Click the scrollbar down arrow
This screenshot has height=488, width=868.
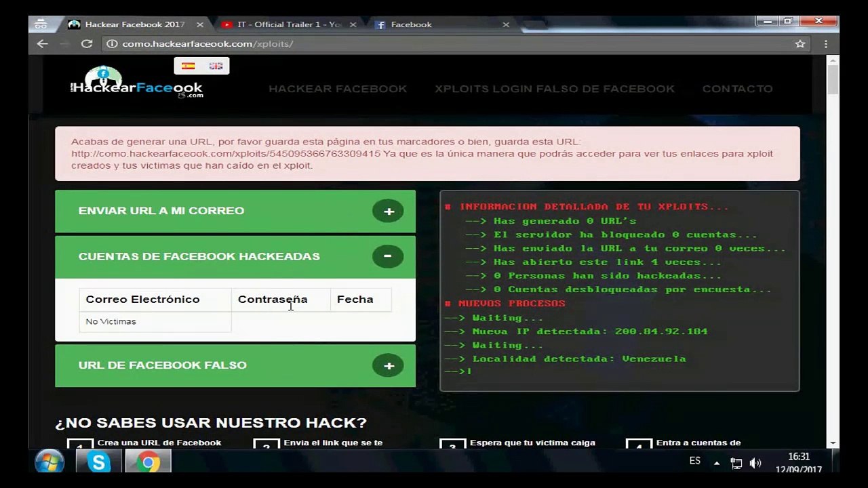pyautogui.click(x=833, y=443)
